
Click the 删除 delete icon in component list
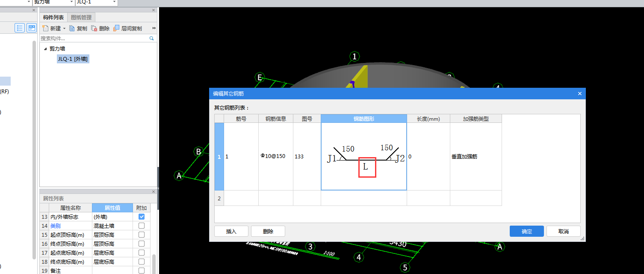[94, 28]
